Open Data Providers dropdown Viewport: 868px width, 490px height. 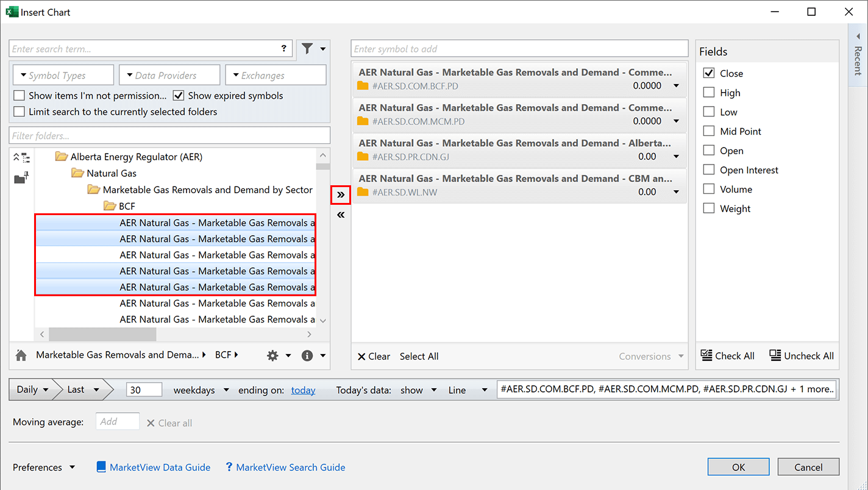[169, 75]
